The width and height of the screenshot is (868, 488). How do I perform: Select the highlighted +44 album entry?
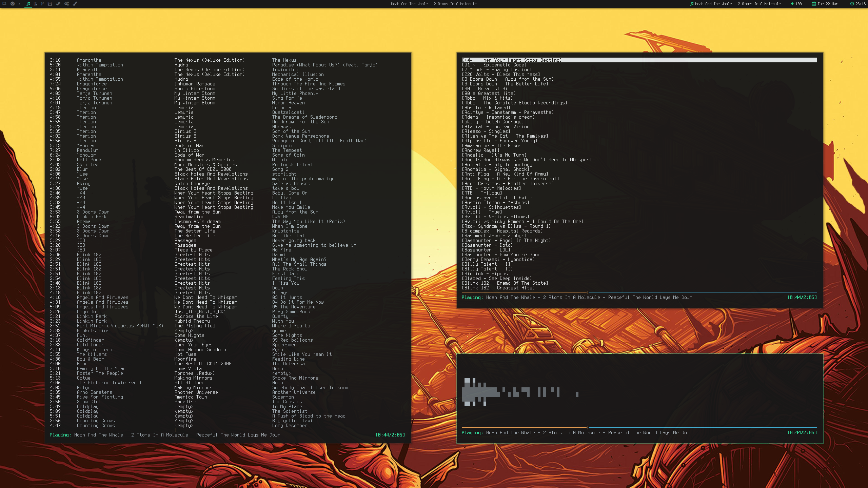coord(511,60)
